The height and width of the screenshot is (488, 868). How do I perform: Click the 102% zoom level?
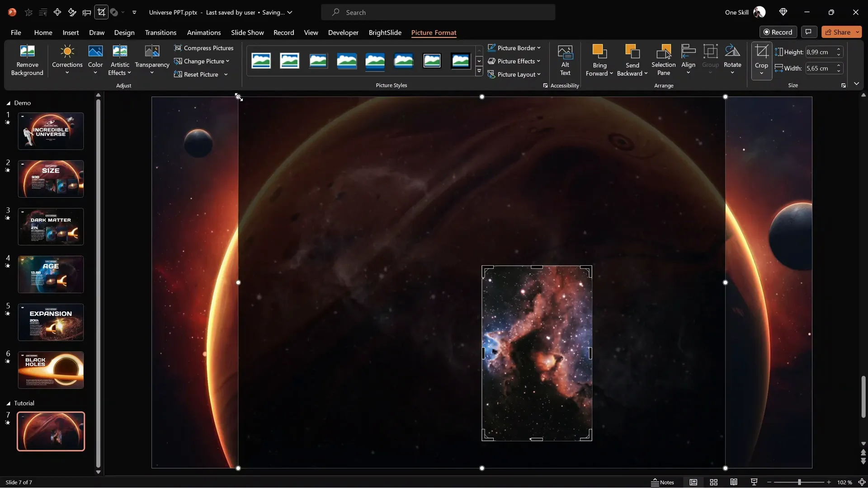point(844,482)
